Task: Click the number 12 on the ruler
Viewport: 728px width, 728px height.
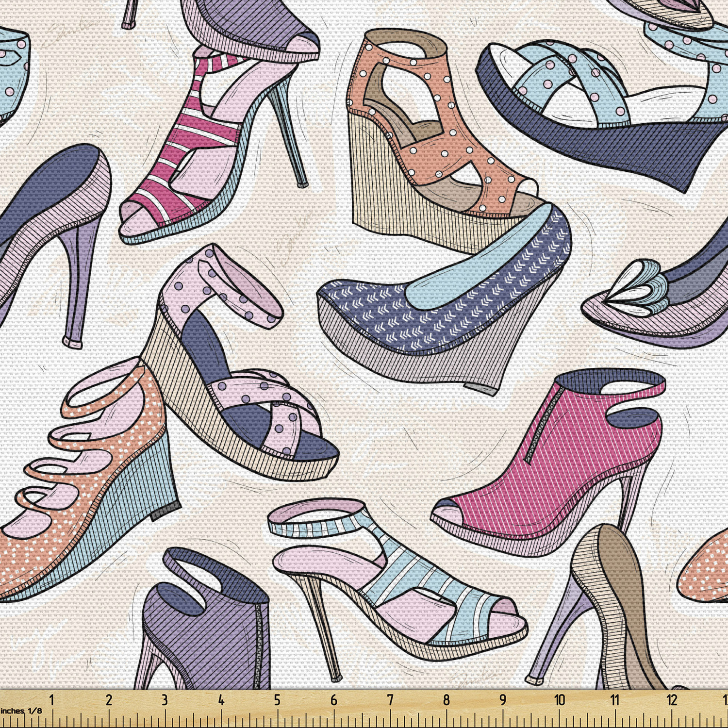Action: tap(671, 700)
